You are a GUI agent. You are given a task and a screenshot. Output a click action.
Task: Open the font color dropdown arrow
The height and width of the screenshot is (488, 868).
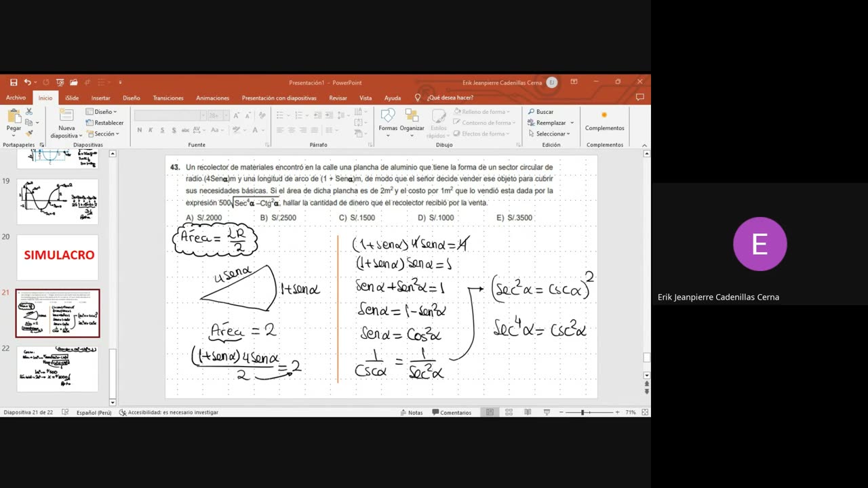[x=263, y=130]
